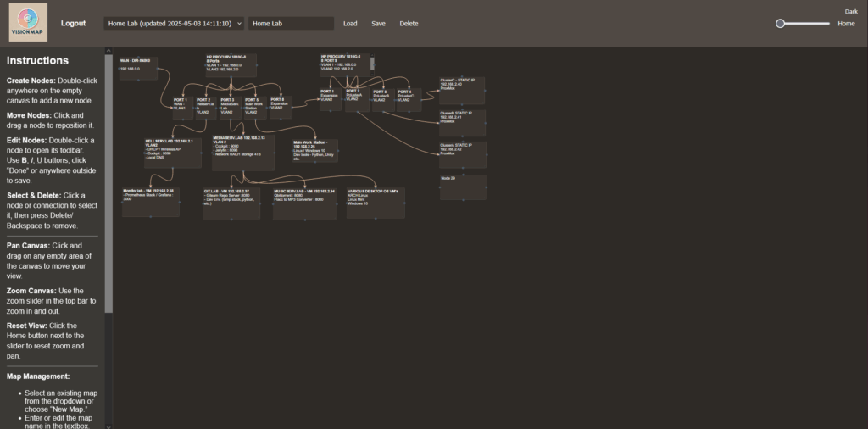Select the Main Work Station 192.168.2.25 node
The width and height of the screenshot is (868, 429).
(315, 151)
